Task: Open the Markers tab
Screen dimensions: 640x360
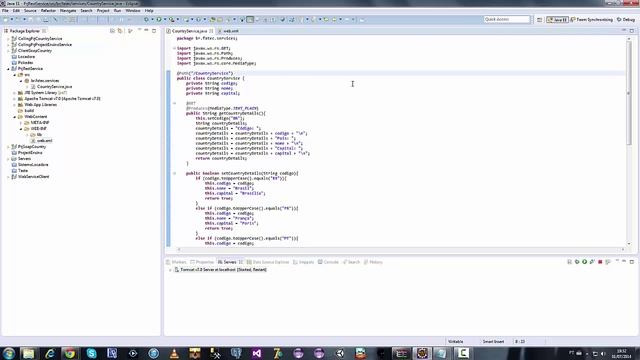Action: click(176, 262)
